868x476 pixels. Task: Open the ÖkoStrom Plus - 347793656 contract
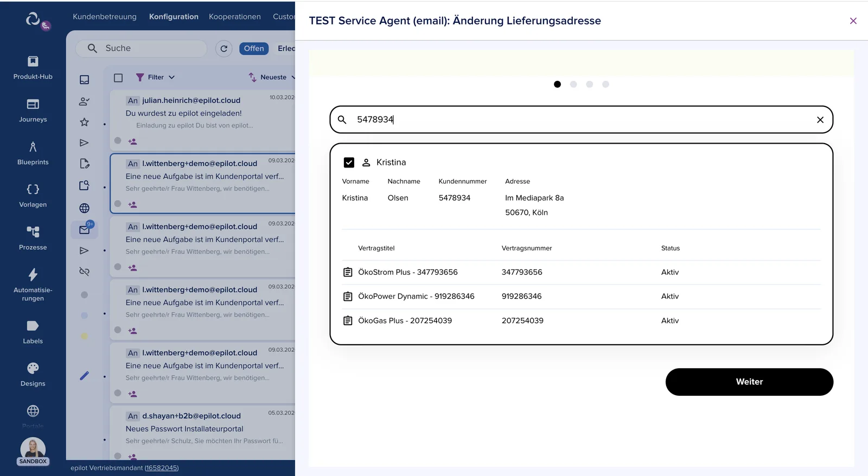pyautogui.click(x=407, y=272)
